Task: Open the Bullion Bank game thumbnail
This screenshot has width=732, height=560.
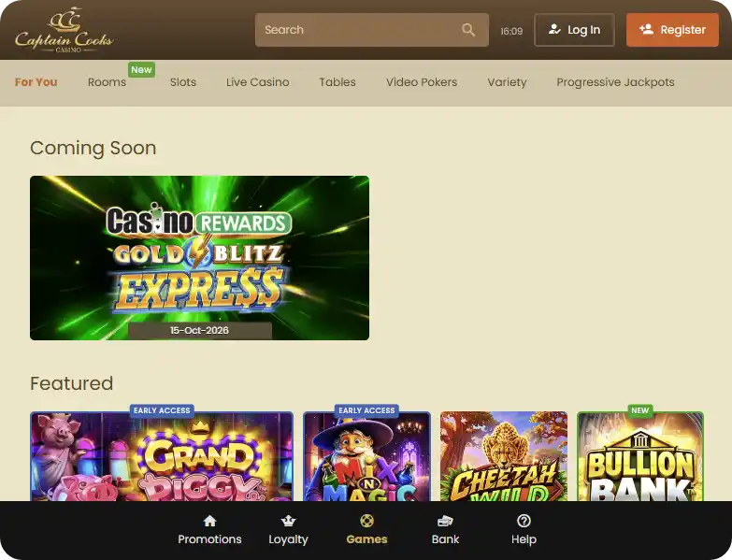Action: click(x=640, y=457)
